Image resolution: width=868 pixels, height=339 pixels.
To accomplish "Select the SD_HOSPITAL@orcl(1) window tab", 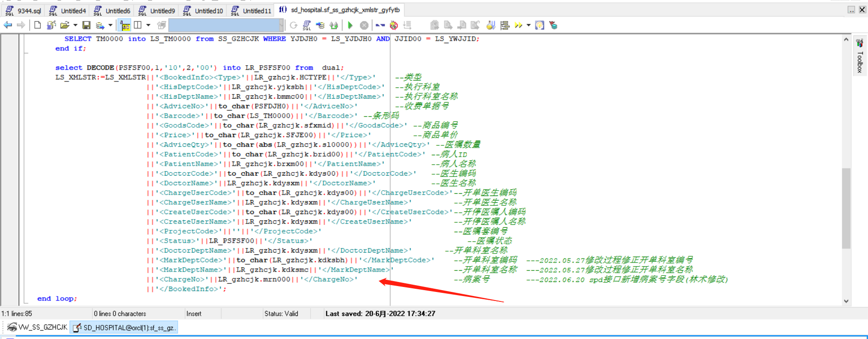I will click(x=124, y=327).
